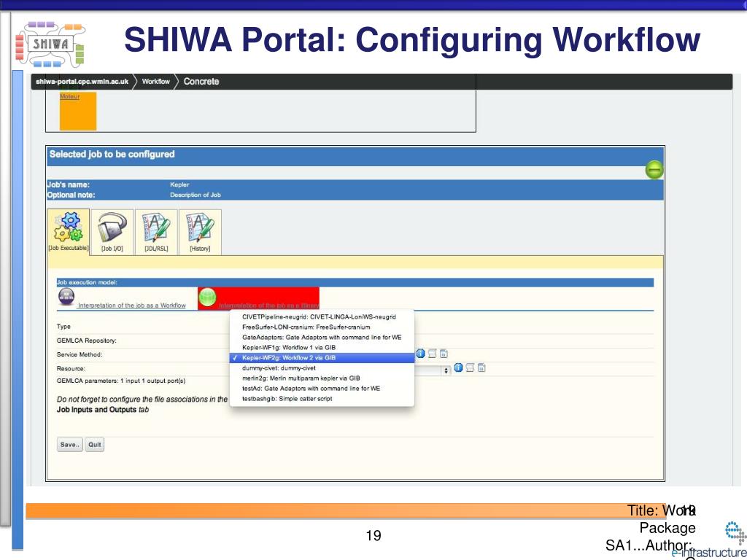
Task: Click the Concrete breadcrumb item
Action: pyautogui.click(x=201, y=82)
